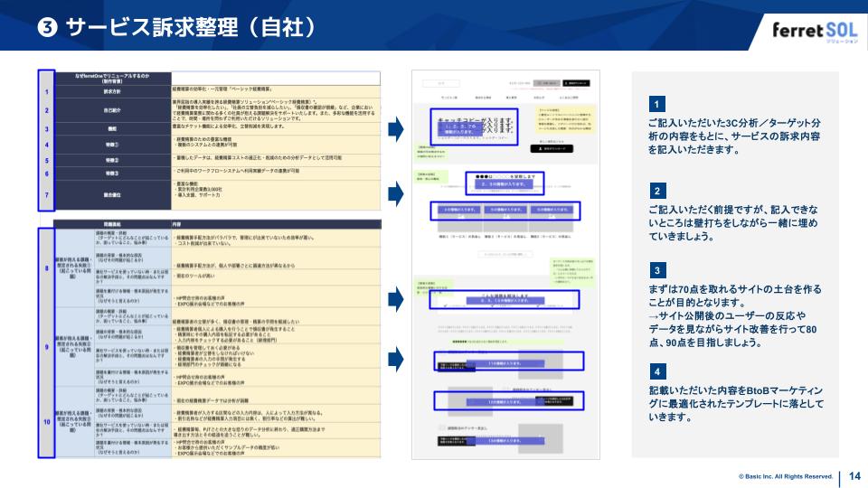Select the line starting →サイト公開後のユーザーの反応や
Viewport: 868px width, 488px height.
coord(732,329)
